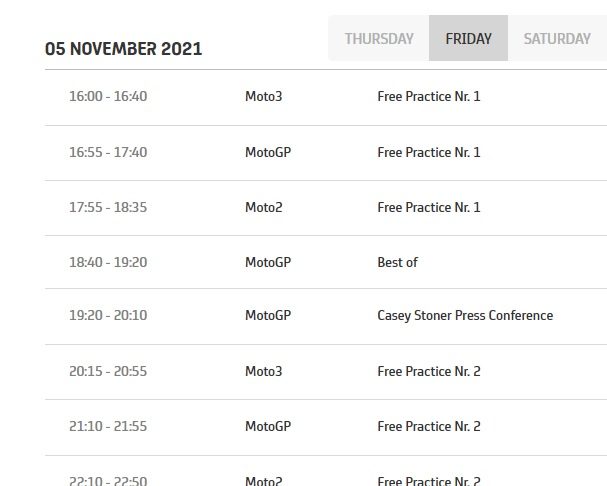Click Moto3 Free Practice Nr. 2 session
This screenshot has height=486, width=607.
coord(429,371)
